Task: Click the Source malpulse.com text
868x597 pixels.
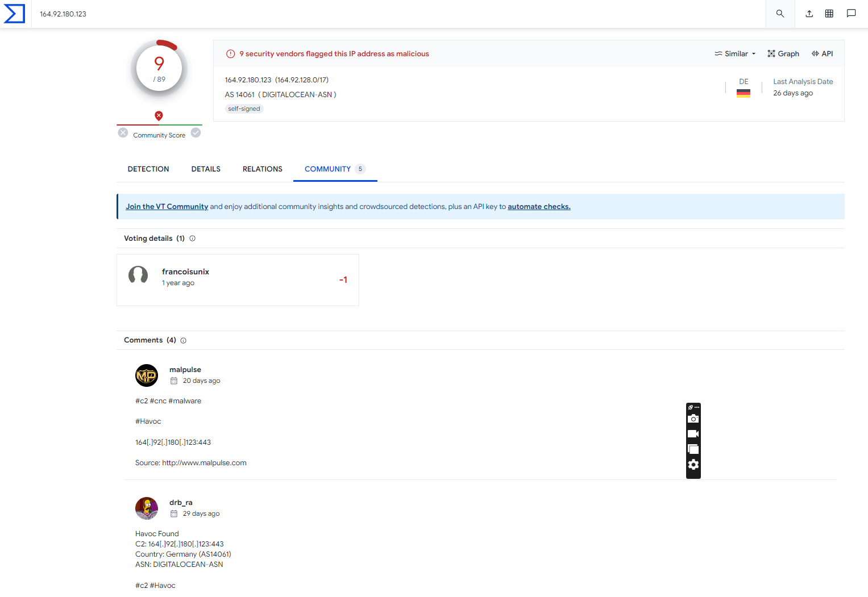Action: [x=191, y=463]
